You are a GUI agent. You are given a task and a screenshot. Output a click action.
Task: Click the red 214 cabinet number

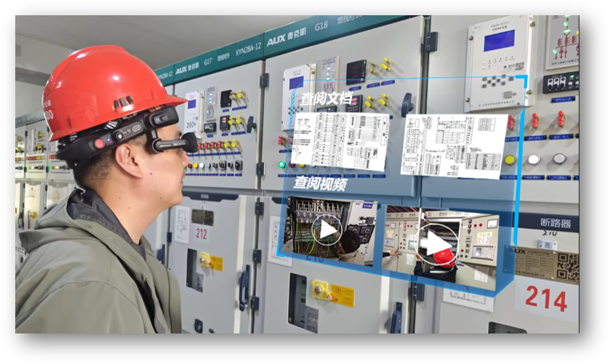coord(545,299)
